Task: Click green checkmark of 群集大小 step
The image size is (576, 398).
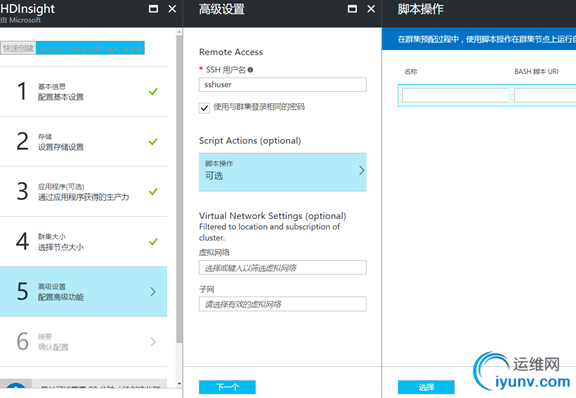Action: 153,241
